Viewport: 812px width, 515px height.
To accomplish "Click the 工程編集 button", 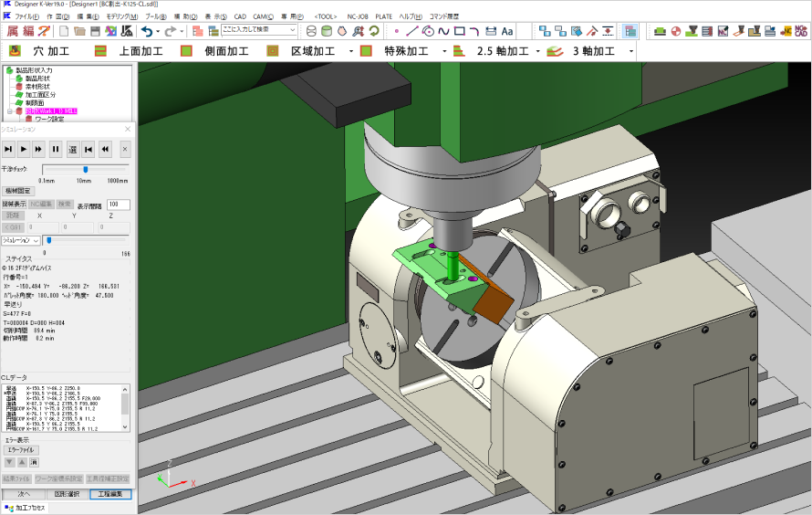I will [109, 494].
